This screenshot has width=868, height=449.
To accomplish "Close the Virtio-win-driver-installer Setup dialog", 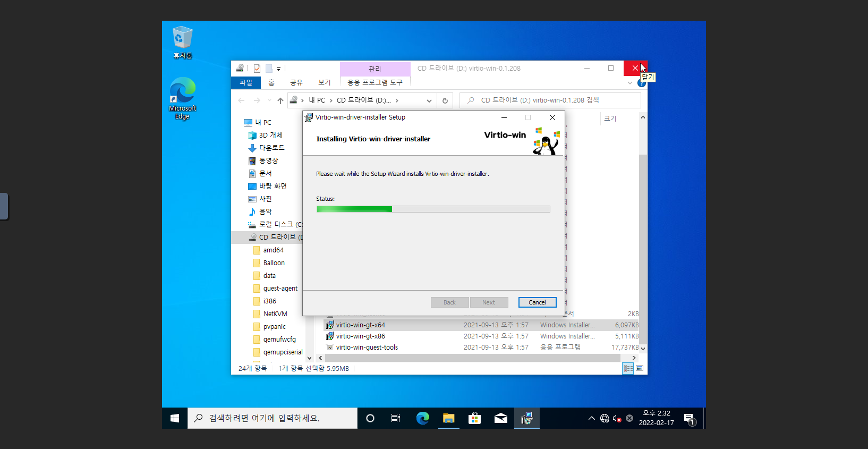I will [552, 117].
